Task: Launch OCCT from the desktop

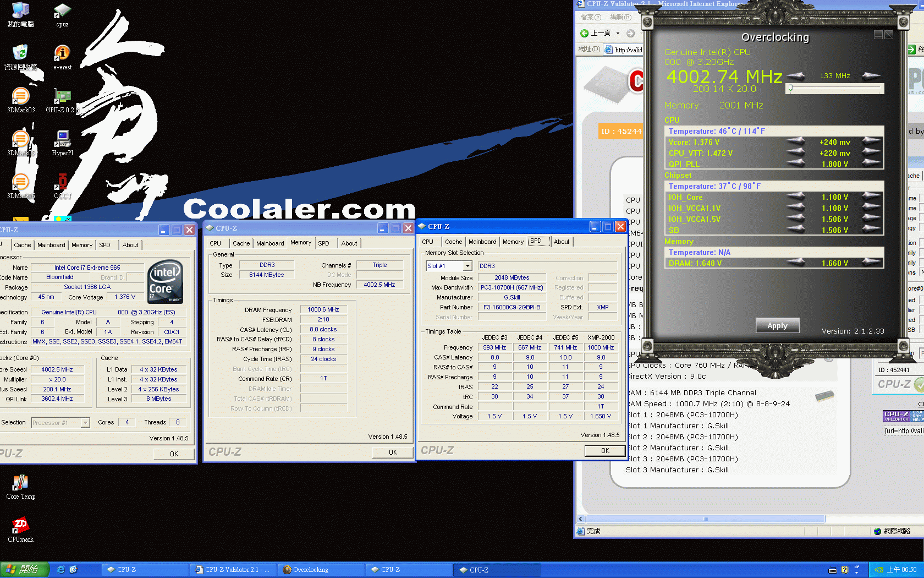Action: (x=62, y=186)
